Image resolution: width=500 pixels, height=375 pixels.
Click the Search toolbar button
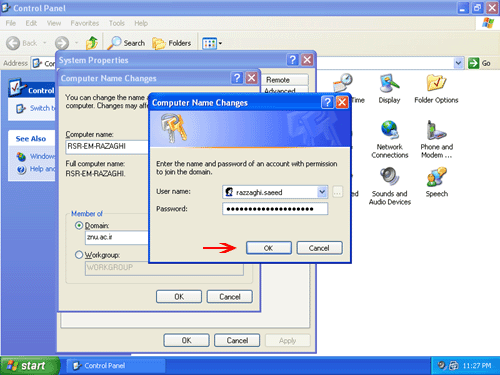[x=127, y=43]
